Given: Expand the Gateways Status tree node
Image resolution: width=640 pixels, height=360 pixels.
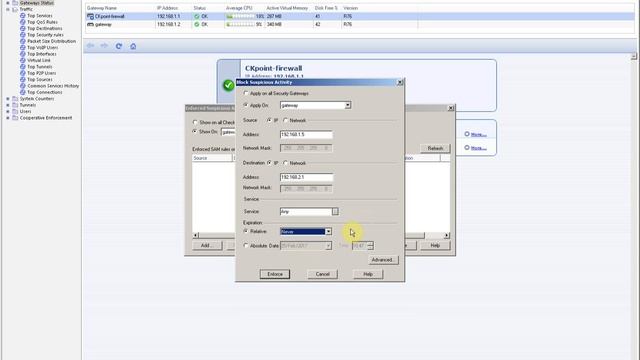Looking at the screenshot, I should click(x=8, y=3).
